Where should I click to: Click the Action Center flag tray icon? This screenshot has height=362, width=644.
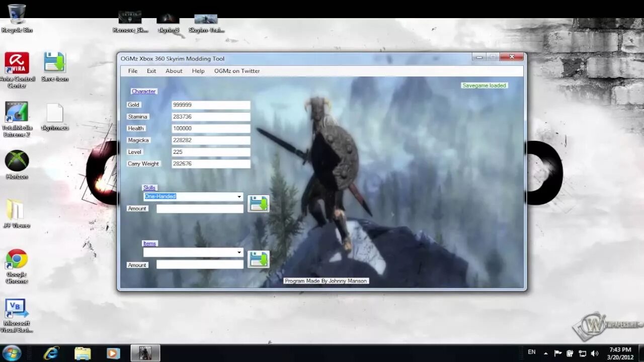558,353
